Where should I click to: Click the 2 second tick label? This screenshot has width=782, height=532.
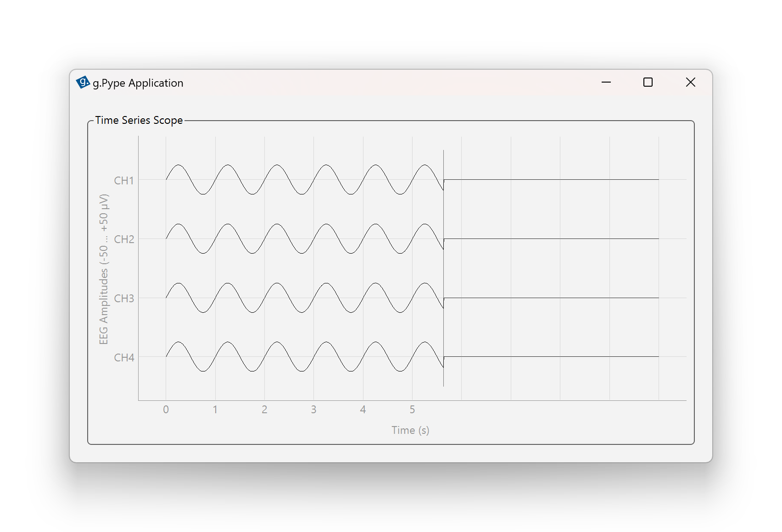point(264,410)
